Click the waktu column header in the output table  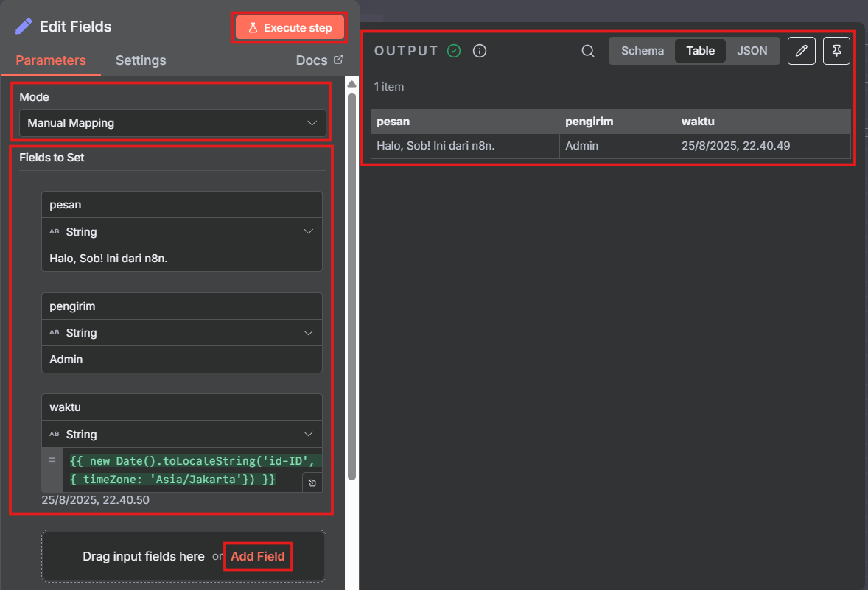pos(763,122)
